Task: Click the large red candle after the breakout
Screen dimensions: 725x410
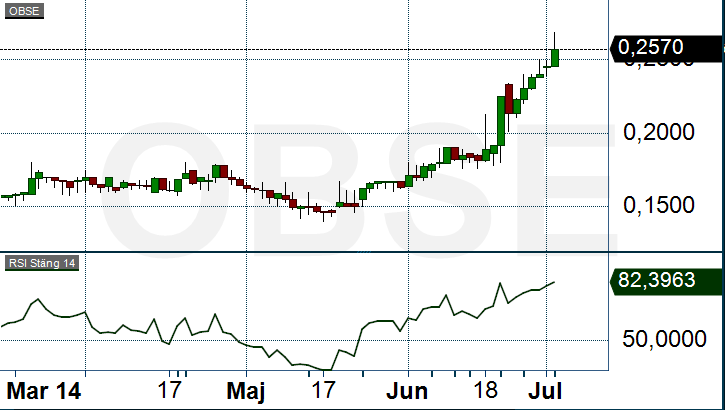Action: pos(509,99)
